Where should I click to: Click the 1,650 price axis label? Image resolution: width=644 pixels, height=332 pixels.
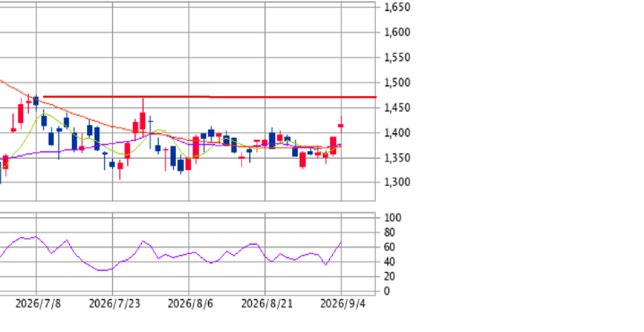click(x=397, y=8)
